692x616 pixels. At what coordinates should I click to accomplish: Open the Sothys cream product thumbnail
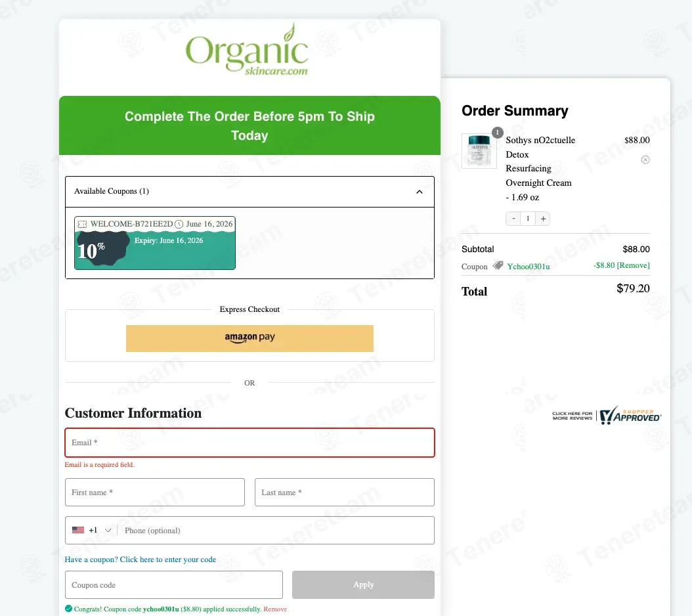coord(479,151)
